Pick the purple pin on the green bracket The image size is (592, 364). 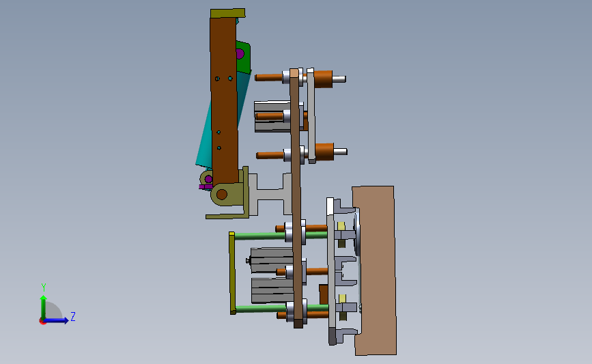click(240, 54)
